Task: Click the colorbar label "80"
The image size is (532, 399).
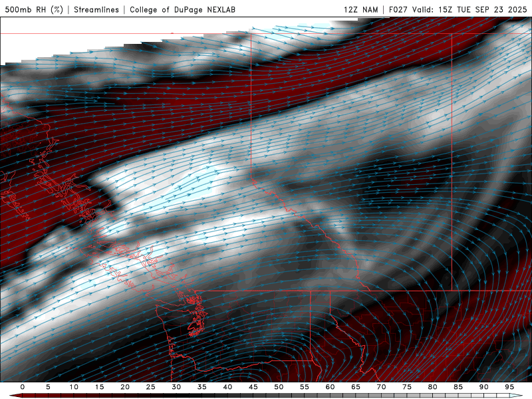Action: pos(433,387)
